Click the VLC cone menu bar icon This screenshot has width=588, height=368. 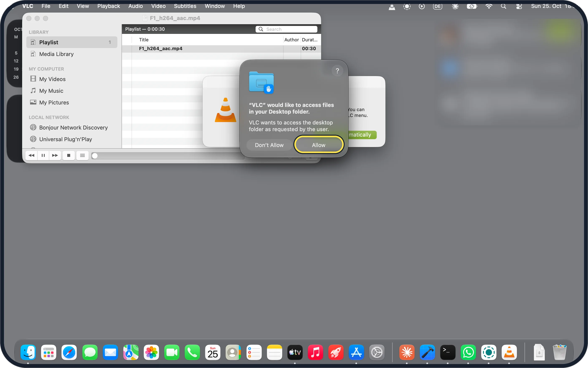tap(392, 6)
